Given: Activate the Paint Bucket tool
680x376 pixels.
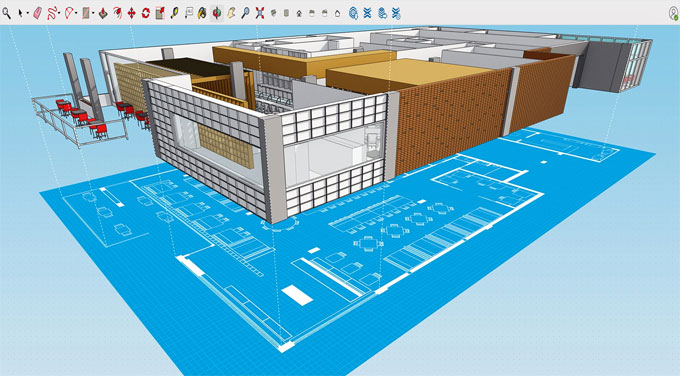Looking at the screenshot, I should pyautogui.click(x=202, y=13).
